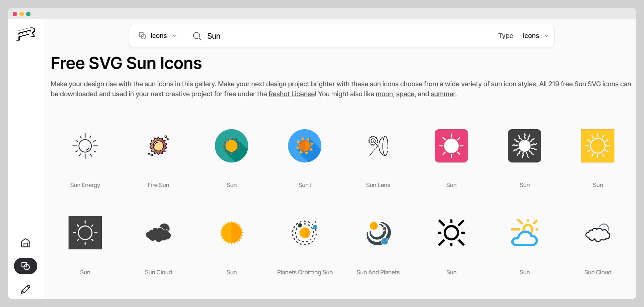Screen dimensions: 644x307
Task: Follow the Reshot License link
Action: click(292, 94)
